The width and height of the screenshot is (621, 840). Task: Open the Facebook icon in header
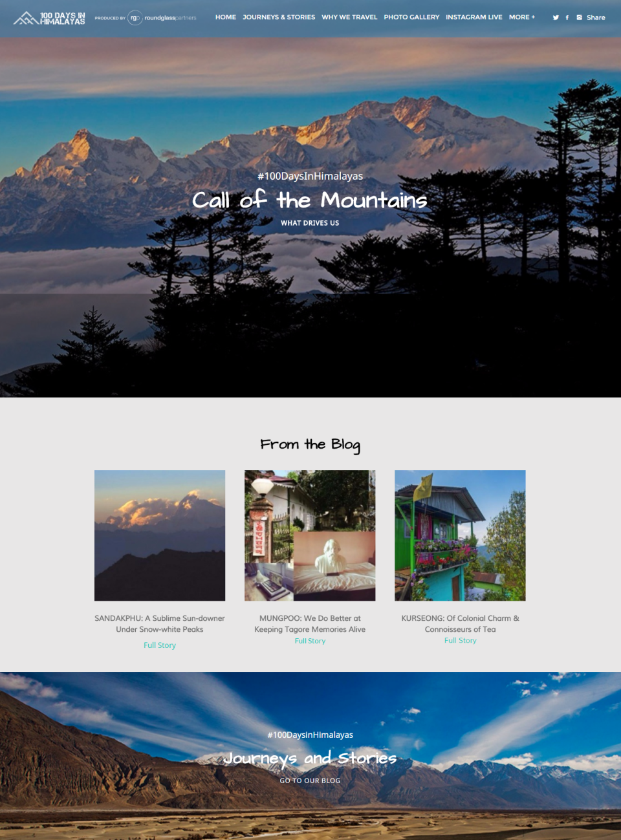(567, 17)
